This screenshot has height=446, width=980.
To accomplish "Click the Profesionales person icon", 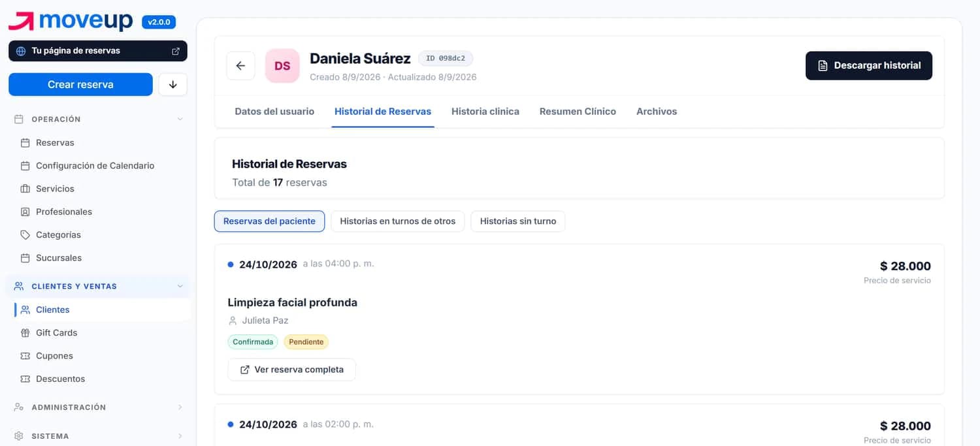I will click(x=25, y=212).
